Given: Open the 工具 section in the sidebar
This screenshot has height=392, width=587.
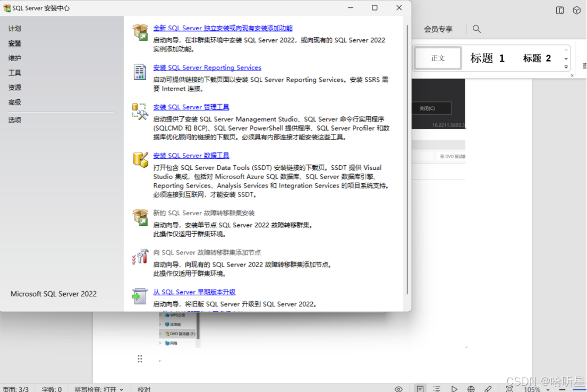Looking at the screenshot, I should (x=14, y=73).
